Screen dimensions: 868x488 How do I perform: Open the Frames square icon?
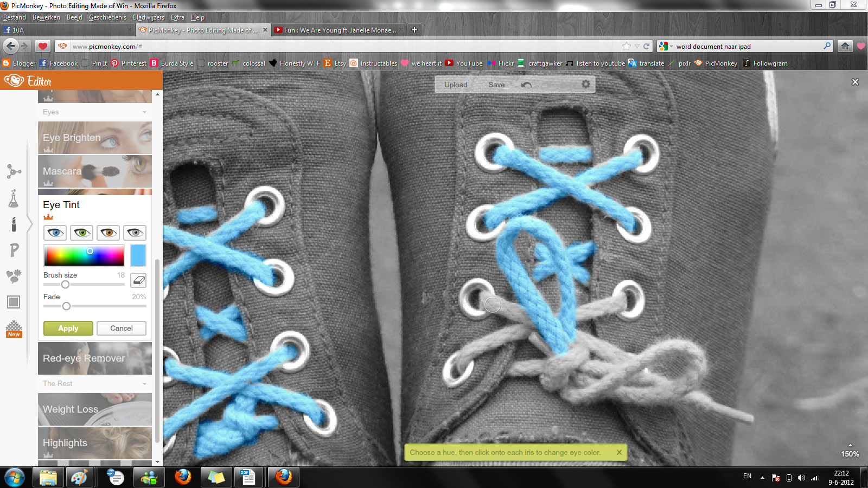(14, 302)
